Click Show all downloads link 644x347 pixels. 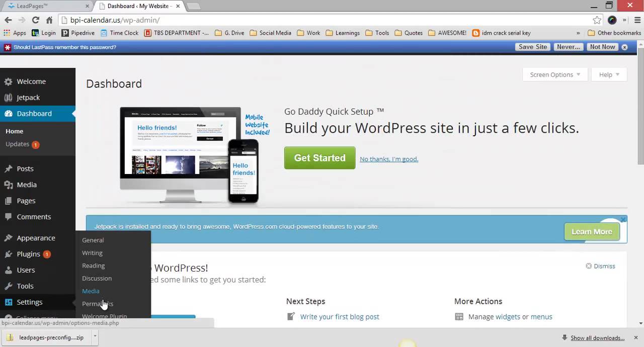pos(597,338)
